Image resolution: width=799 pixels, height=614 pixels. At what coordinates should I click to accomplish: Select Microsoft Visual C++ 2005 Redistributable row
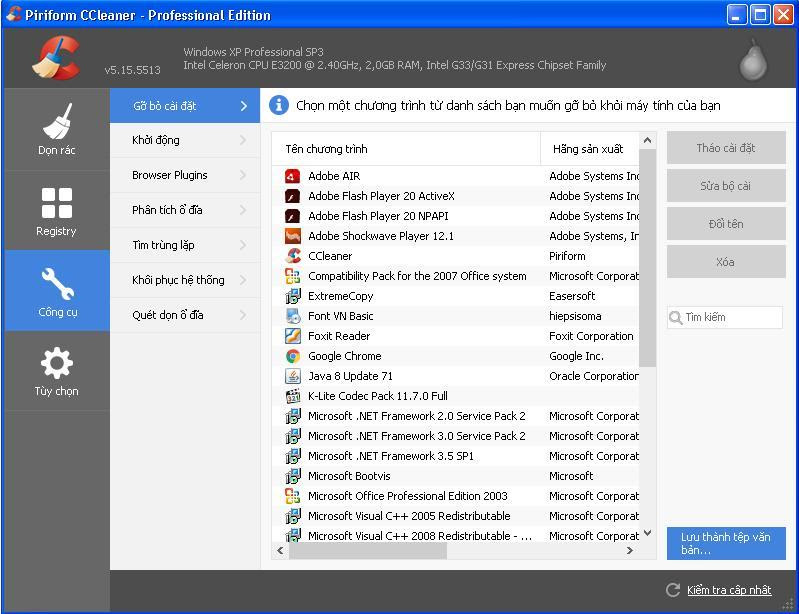[x=456, y=516]
